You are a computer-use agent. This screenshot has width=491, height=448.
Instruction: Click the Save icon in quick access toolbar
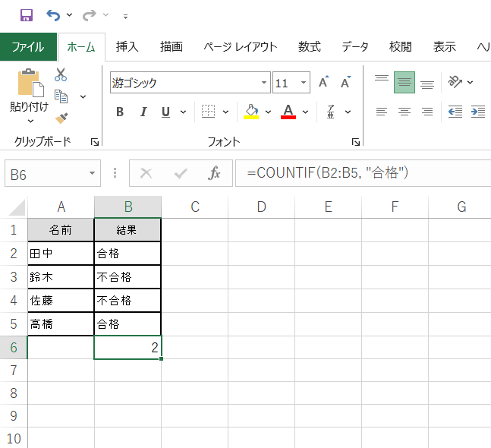pyautogui.click(x=26, y=15)
